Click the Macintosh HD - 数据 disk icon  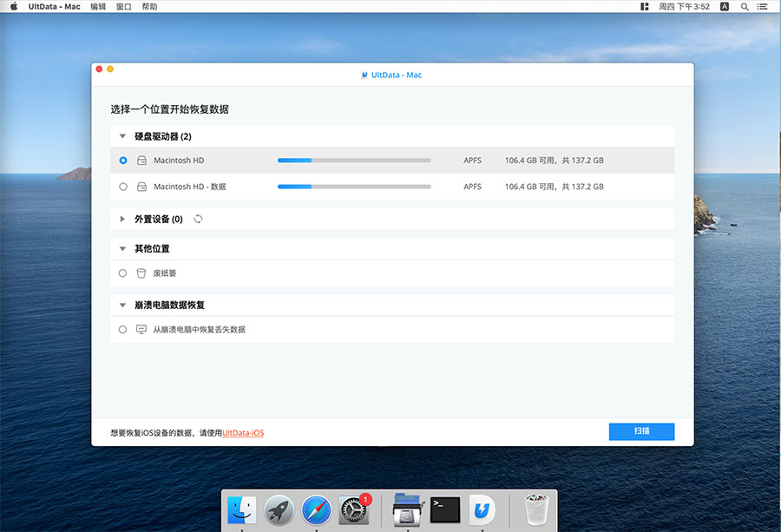coord(142,187)
